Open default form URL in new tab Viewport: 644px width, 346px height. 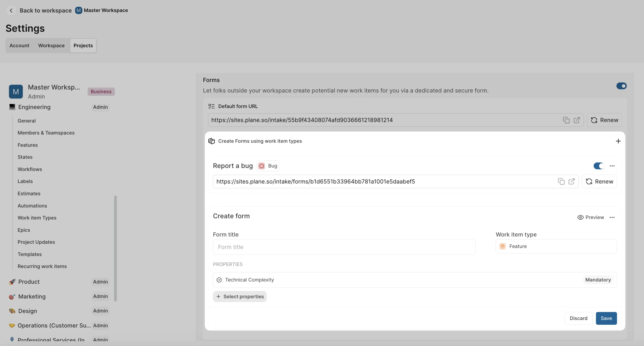[577, 120]
